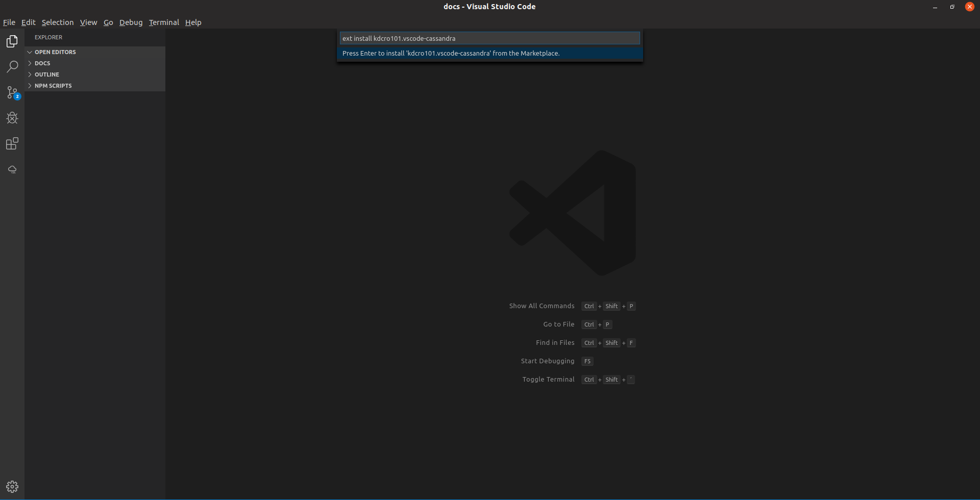Viewport: 980px width, 500px height.
Task: Open the Help menu
Action: (193, 22)
